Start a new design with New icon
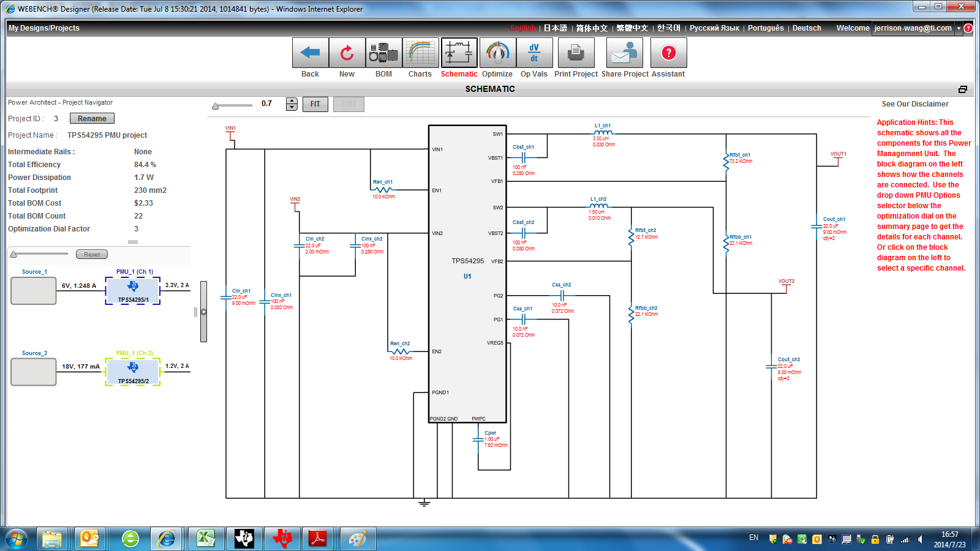The image size is (980, 551). point(347,53)
